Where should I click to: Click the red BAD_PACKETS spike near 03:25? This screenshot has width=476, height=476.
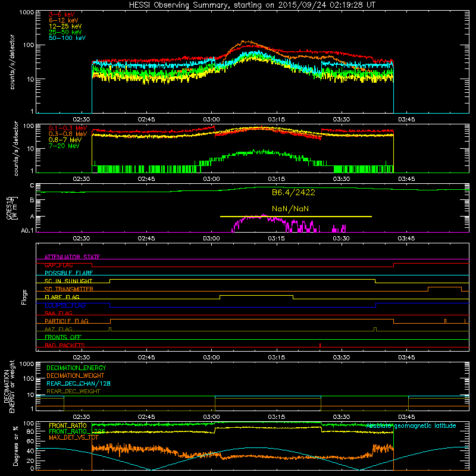pos(320,345)
